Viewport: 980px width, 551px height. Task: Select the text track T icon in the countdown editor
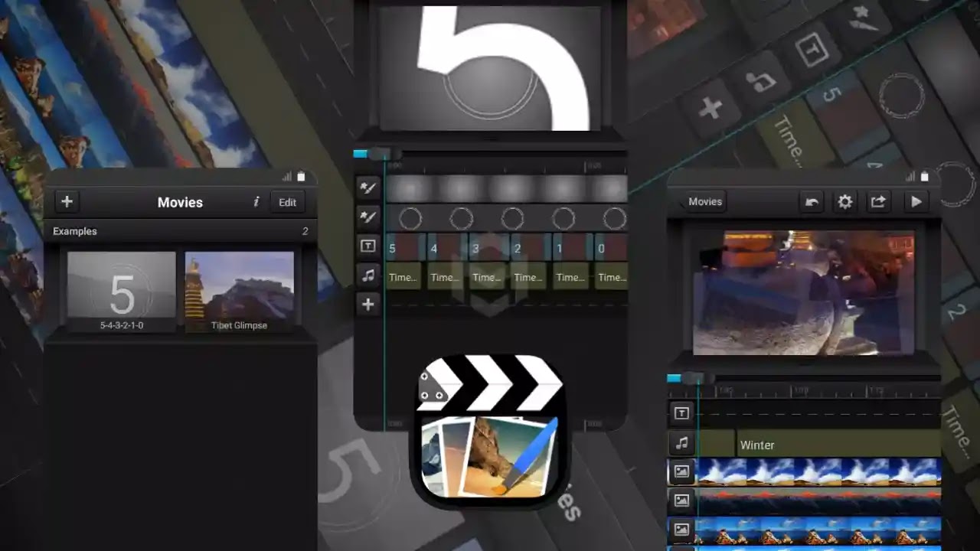368,246
